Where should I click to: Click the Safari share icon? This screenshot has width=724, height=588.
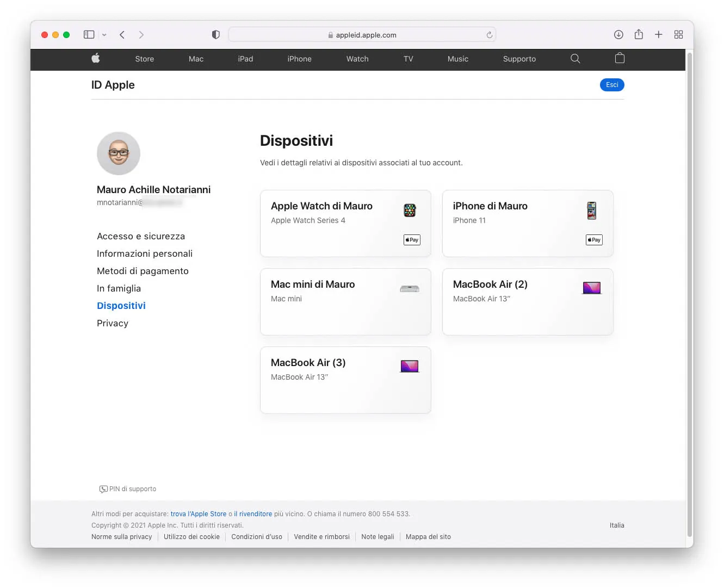[639, 34]
